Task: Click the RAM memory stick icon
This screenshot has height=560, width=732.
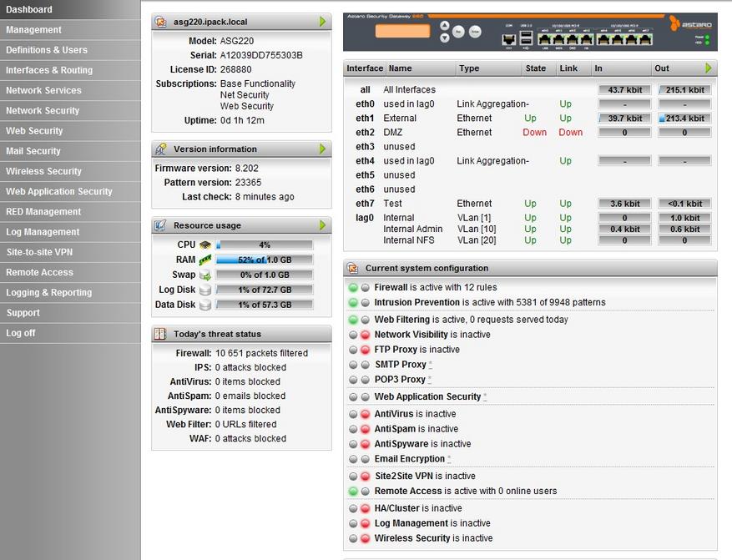Action: [x=205, y=260]
